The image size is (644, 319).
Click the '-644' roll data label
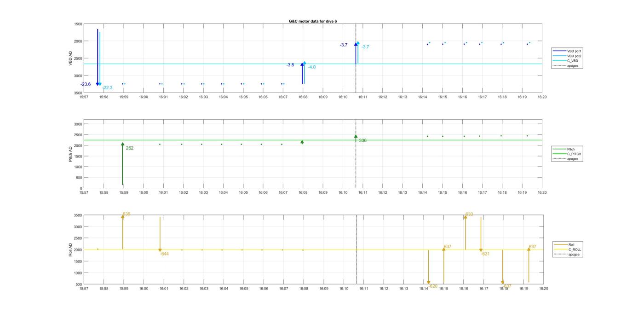click(x=164, y=254)
